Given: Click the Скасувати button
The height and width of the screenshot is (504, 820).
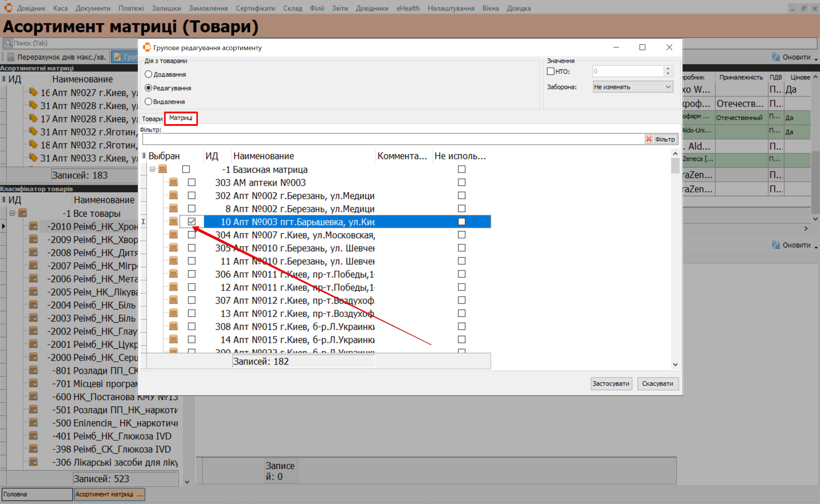Looking at the screenshot, I should click(657, 384).
